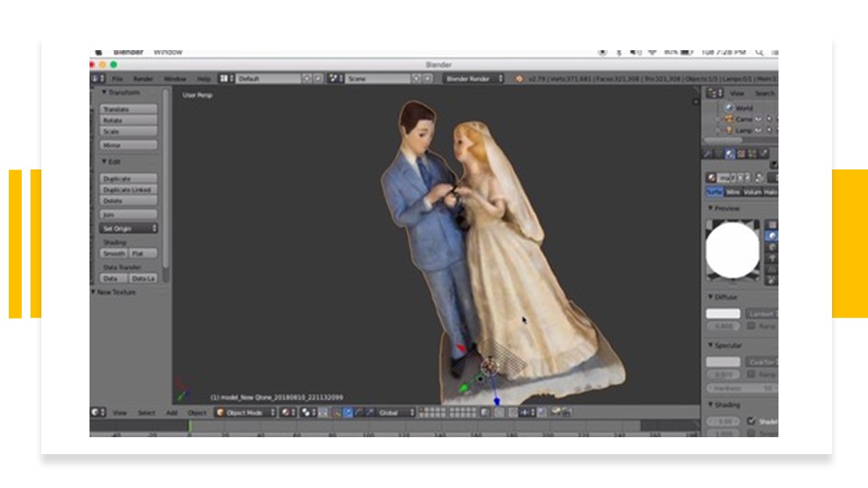Click the Duplicate button in the Edit panel
The image size is (868, 488).
click(x=129, y=178)
